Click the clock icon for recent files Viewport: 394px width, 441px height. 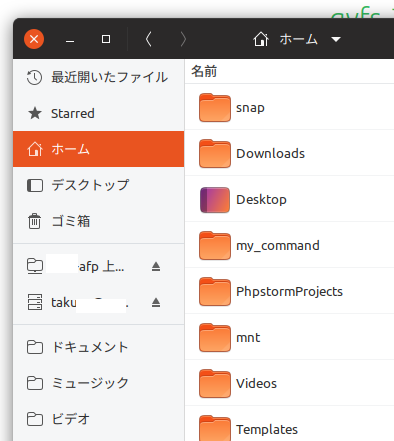click(x=34, y=77)
